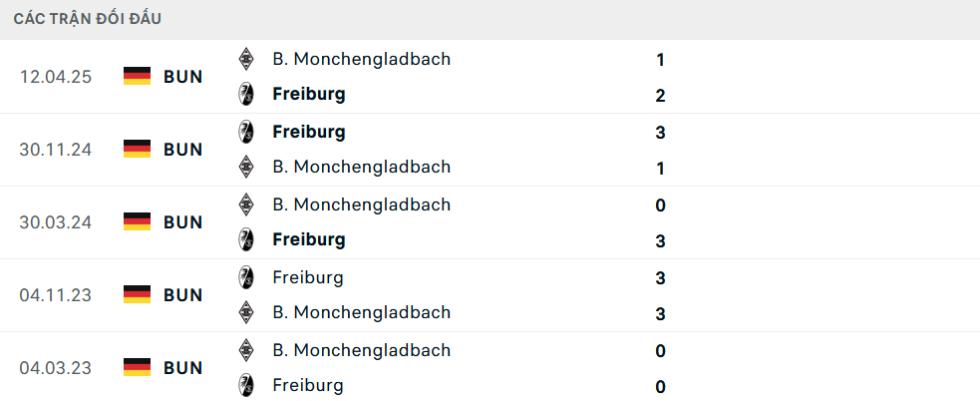Image resolution: width=980 pixels, height=401 pixels.
Task: Click the Freiburg crest in the 12.04.25 match
Action: [x=246, y=95]
